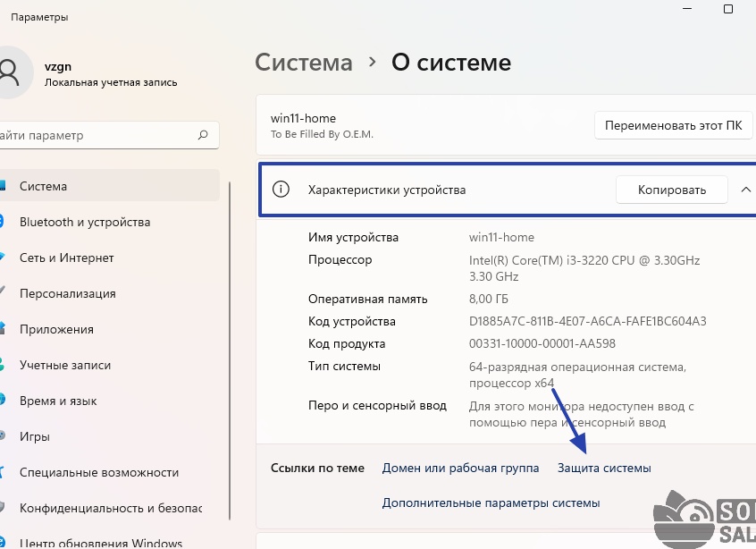Select product code 00331-10000-00001-AA598
Screen dimensions: 756x549
point(542,343)
